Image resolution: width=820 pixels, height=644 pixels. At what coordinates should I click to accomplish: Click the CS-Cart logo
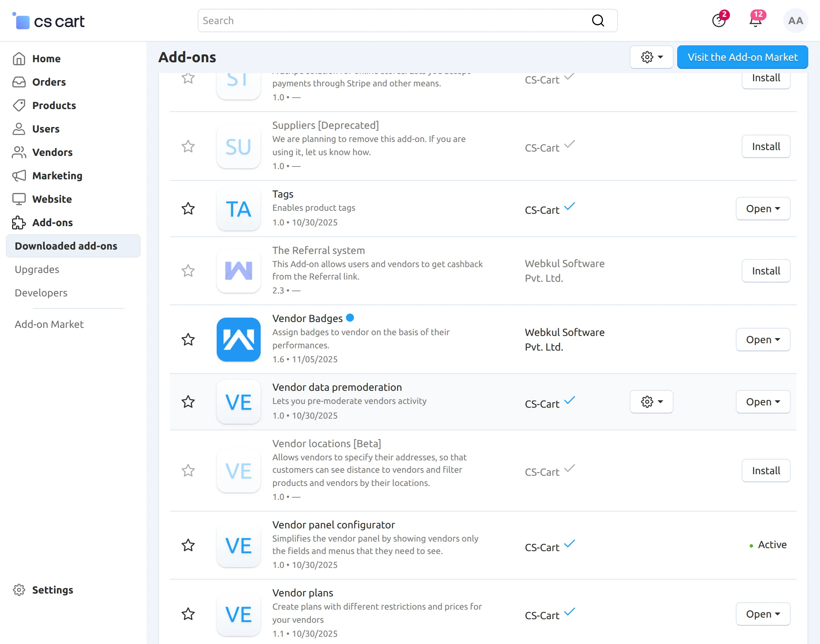point(49,21)
